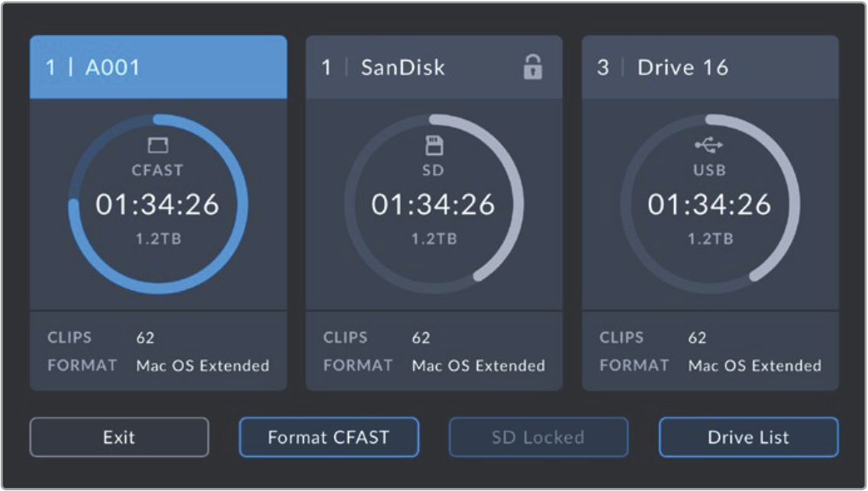Viewport: 868px width, 491px height.
Task: Open the Drive List
Action: (x=748, y=438)
